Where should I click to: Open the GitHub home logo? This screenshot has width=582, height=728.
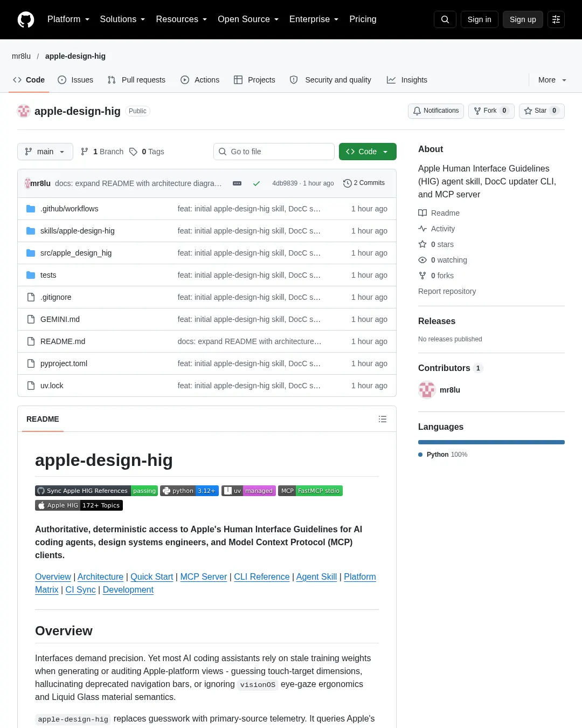(x=26, y=19)
